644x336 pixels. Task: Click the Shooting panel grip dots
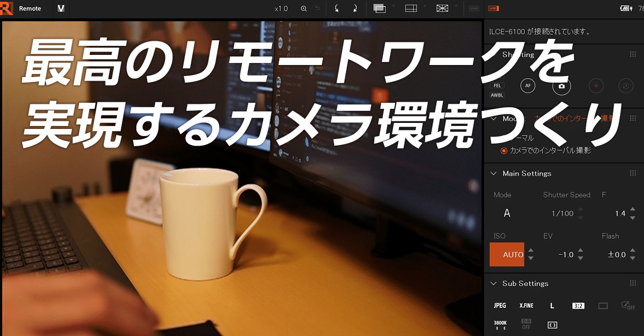(x=633, y=54)
